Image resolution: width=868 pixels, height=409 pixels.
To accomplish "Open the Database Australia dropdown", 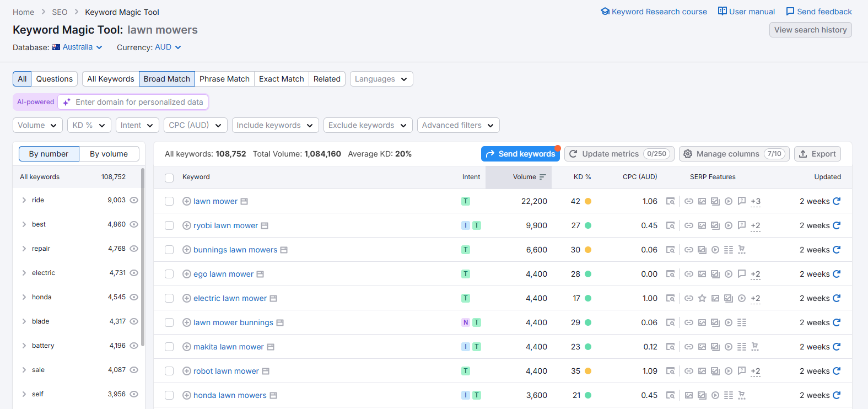I will (77, 47).
